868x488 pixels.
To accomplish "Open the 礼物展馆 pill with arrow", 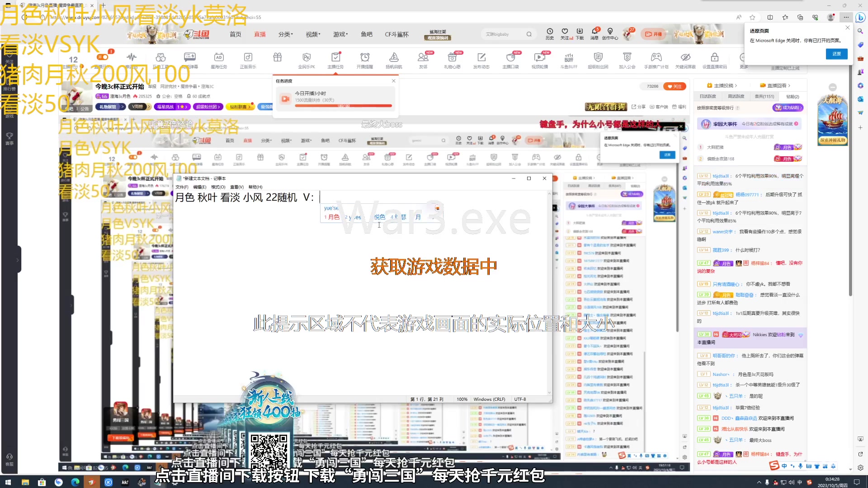I will 110,107.
